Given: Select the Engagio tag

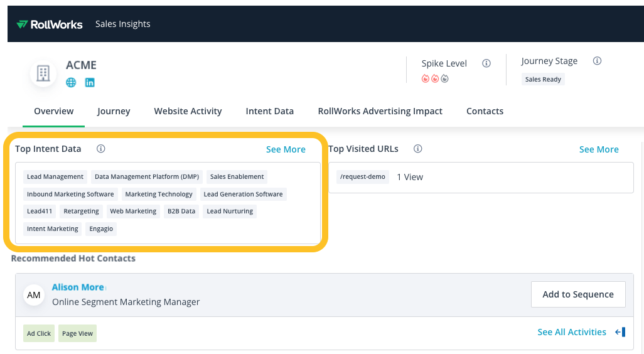Looking at the screenshot, I should pos(101,228).
